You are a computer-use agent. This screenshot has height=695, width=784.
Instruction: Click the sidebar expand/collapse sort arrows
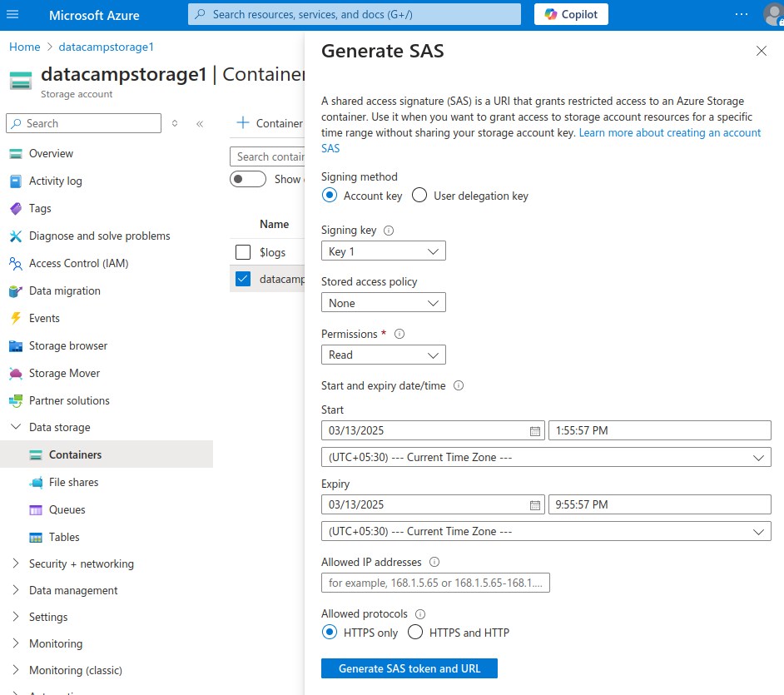point(175,123)
